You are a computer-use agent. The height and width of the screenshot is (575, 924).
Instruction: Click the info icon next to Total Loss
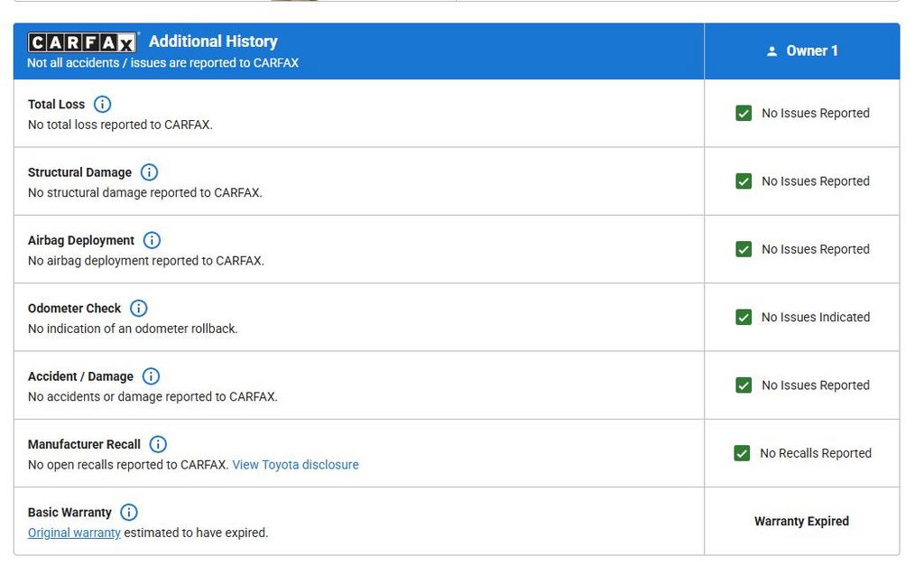coord(103,104)
